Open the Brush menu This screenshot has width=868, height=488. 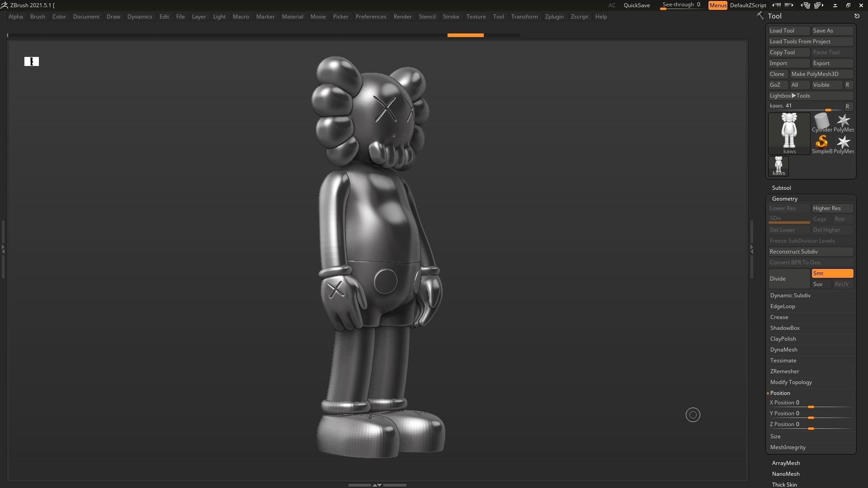(38, 17)
